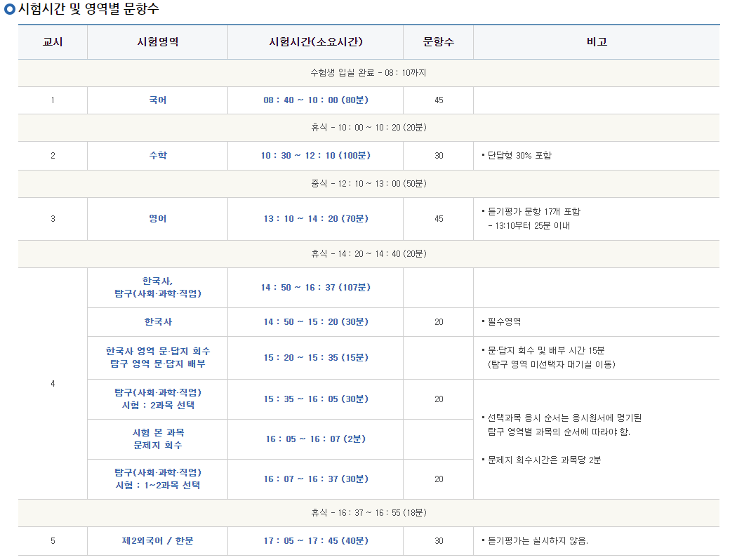The height and width of the screenshot is (560, 737).
Task: Click the note '(탐구 영역 미선택자 대기실 이동)'
Action: 551,365
